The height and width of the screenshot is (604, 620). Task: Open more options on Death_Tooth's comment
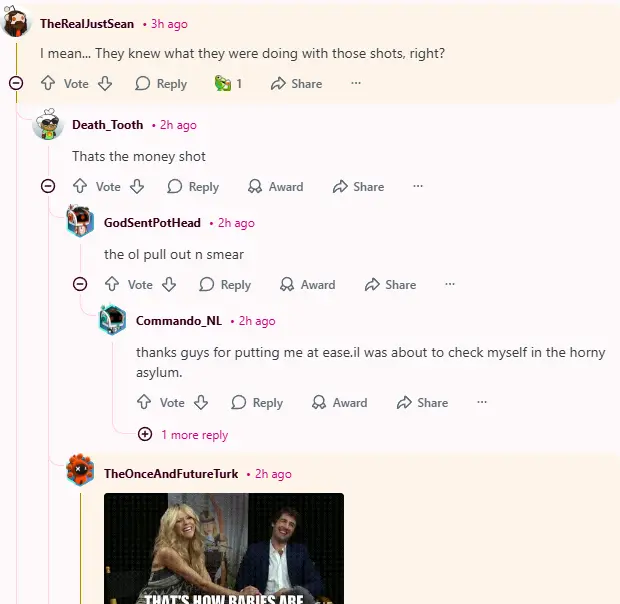pos(418,186)
